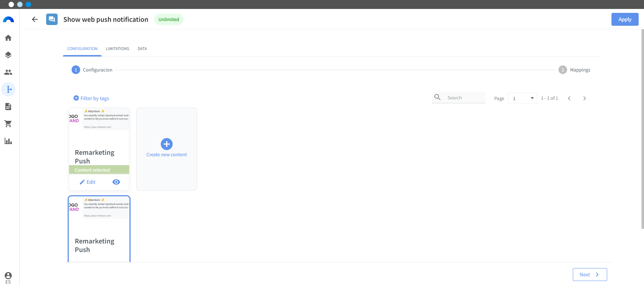This screenshot has width=644, height=286.
Task: Click the vertical scrollbar on the right
Action: pyautogui.click(x=643, y=129)
